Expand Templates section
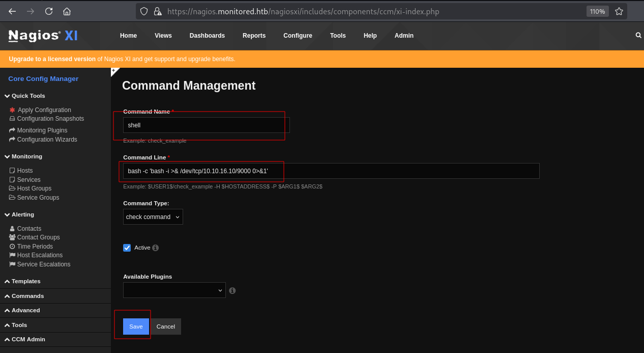644x353 pixels. tap(22, 281)
